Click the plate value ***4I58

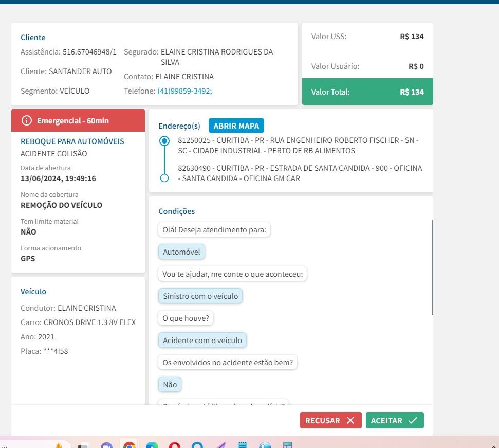56,351
